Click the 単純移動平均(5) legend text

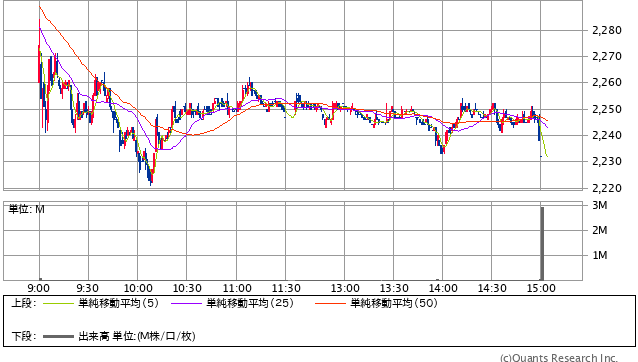(118, 303)
